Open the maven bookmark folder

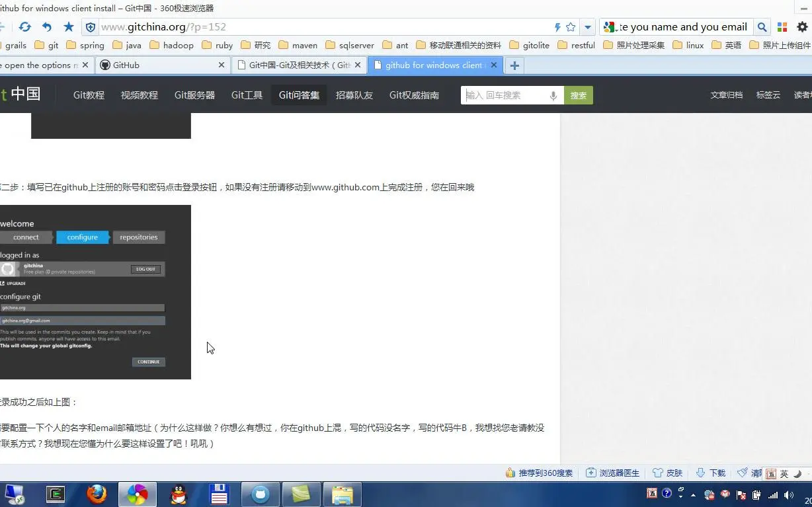(x=298, y=46)
